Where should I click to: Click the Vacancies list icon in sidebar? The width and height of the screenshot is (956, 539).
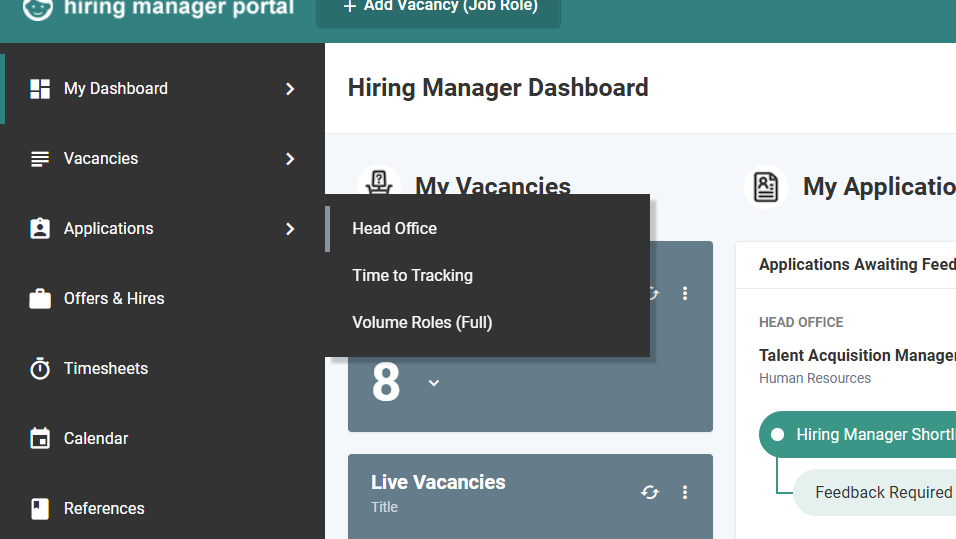pyautogui.click(x=40, y=159)
